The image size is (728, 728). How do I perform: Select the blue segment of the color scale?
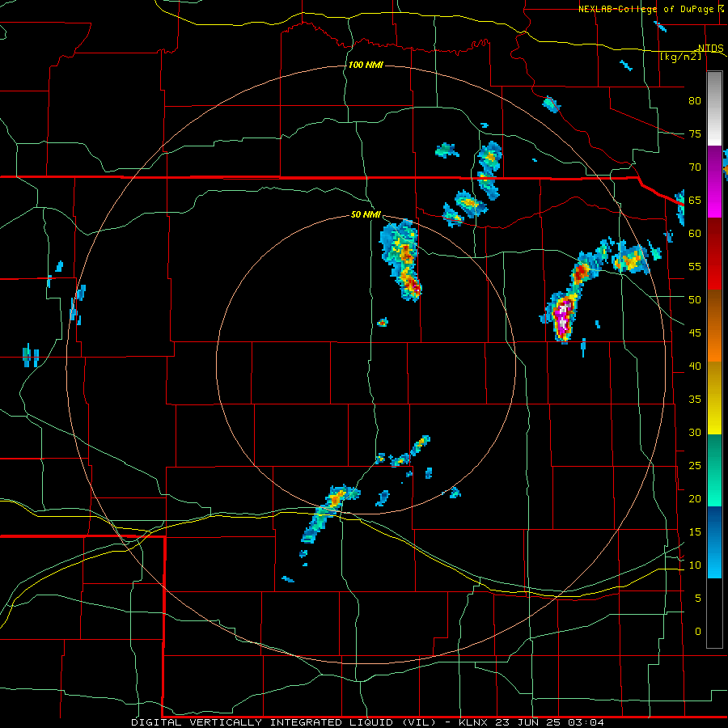[714, 542]
